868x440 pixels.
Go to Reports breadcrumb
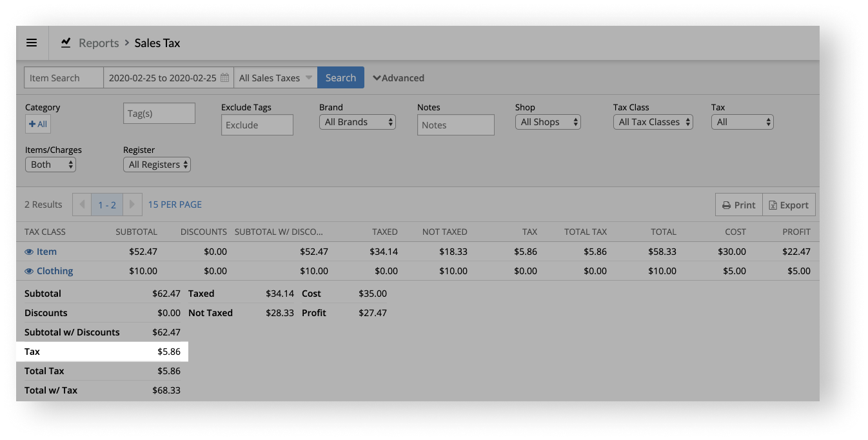99,43
